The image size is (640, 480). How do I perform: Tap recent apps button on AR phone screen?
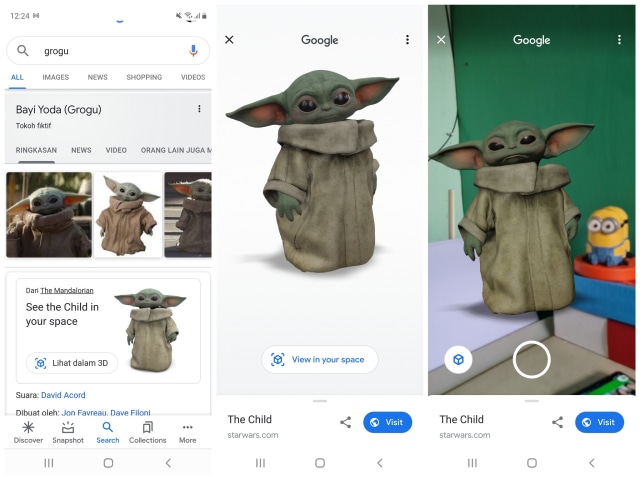coord(472,463)
